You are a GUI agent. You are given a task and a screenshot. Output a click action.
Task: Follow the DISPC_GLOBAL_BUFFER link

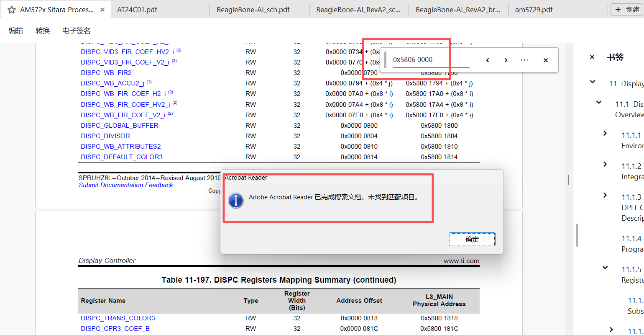[120, 126]
